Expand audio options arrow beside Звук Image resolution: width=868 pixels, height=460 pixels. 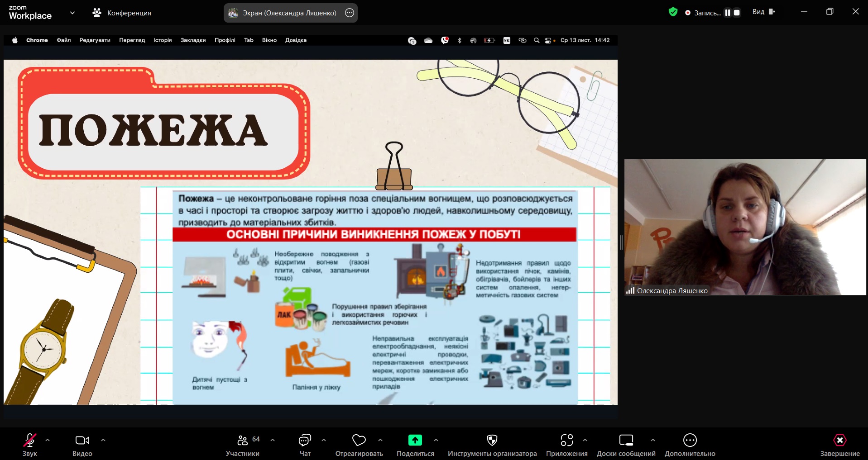click(x=48, y=440)
